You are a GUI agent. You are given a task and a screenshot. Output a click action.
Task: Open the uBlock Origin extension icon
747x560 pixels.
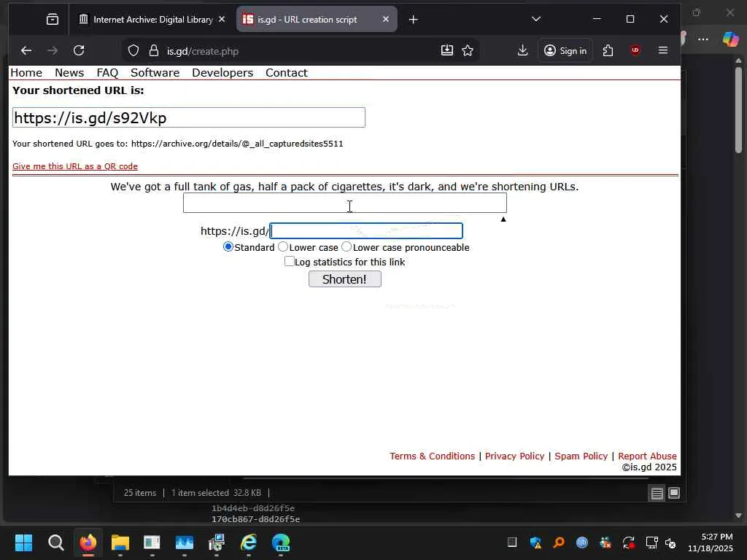coord(635,50)
